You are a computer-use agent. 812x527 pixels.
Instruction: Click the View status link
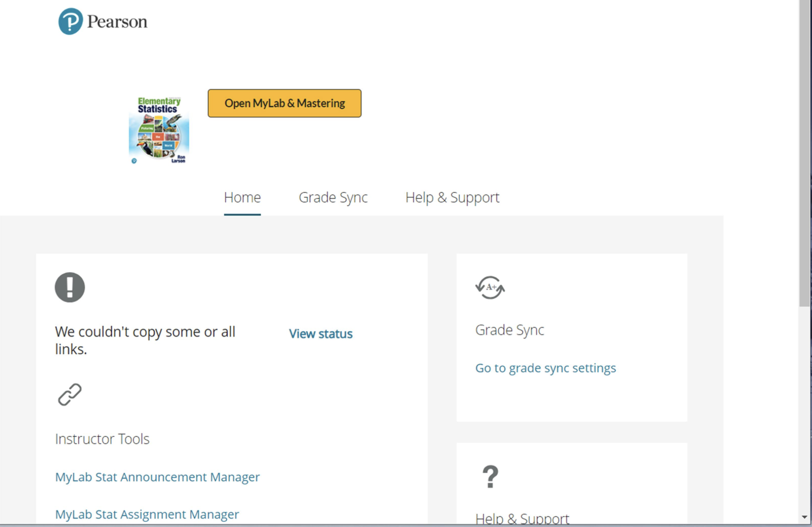tap(320, 334)
